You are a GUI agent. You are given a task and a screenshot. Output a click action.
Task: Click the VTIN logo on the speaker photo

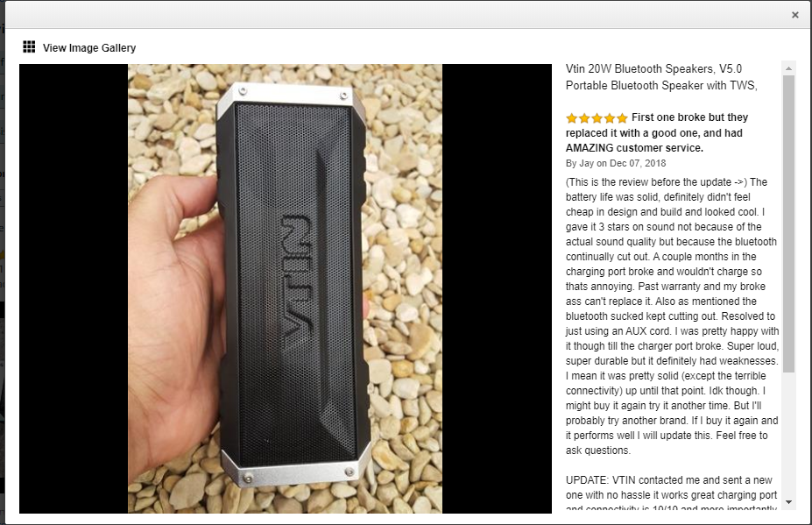pos(296,280)
